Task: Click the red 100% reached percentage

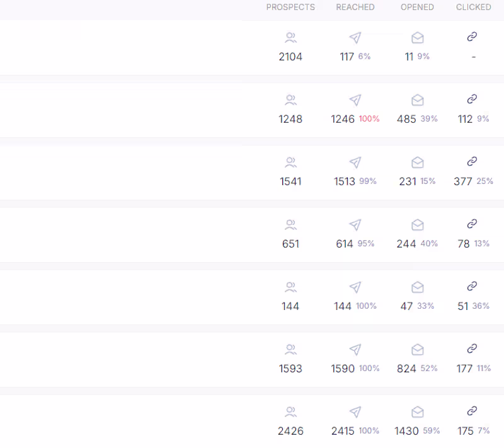Action: point(369,118)
